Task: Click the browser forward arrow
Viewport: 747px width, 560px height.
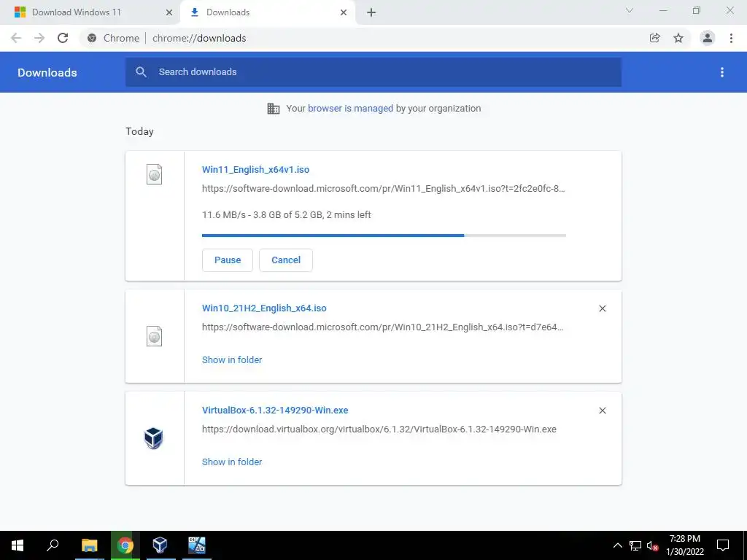Action: point(39,38)
